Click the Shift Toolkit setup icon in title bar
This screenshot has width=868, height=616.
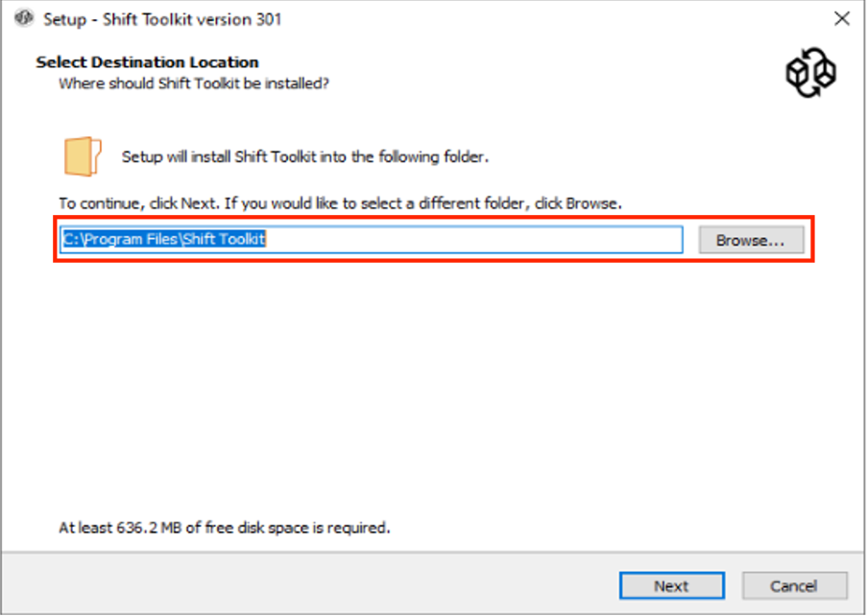point(24,19)
